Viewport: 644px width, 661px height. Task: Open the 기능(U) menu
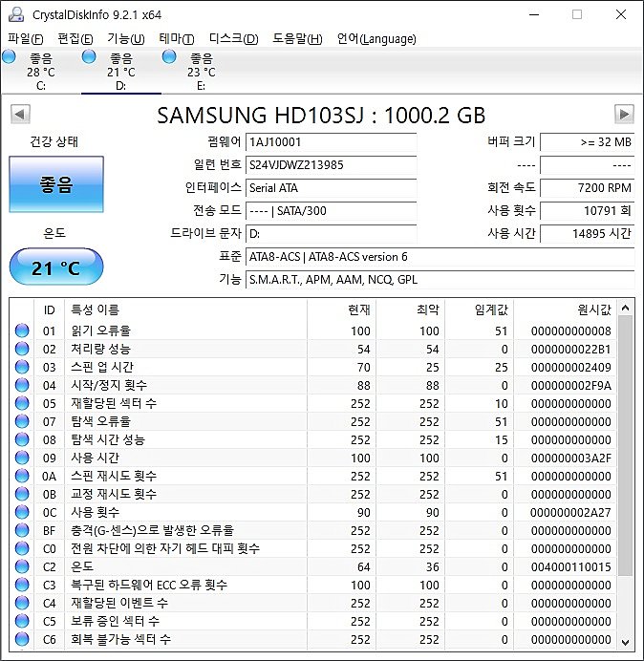(126, 39)
